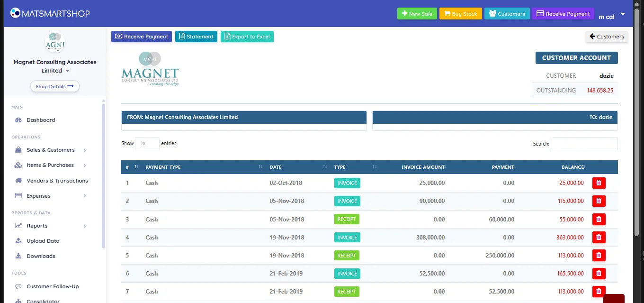Click the Magnet Consulting logo image
Viewport: 644px width, 303px height.
[x=150, y=69]
